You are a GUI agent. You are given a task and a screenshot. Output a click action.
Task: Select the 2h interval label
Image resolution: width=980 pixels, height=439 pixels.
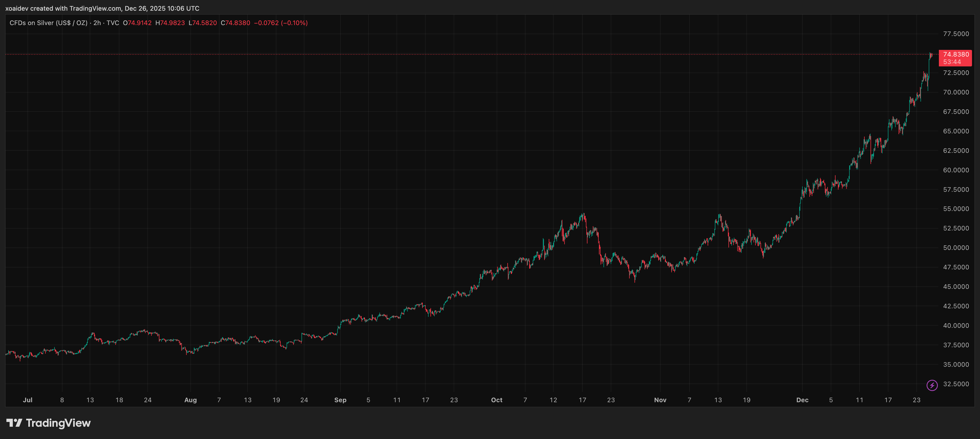point(97,23)
